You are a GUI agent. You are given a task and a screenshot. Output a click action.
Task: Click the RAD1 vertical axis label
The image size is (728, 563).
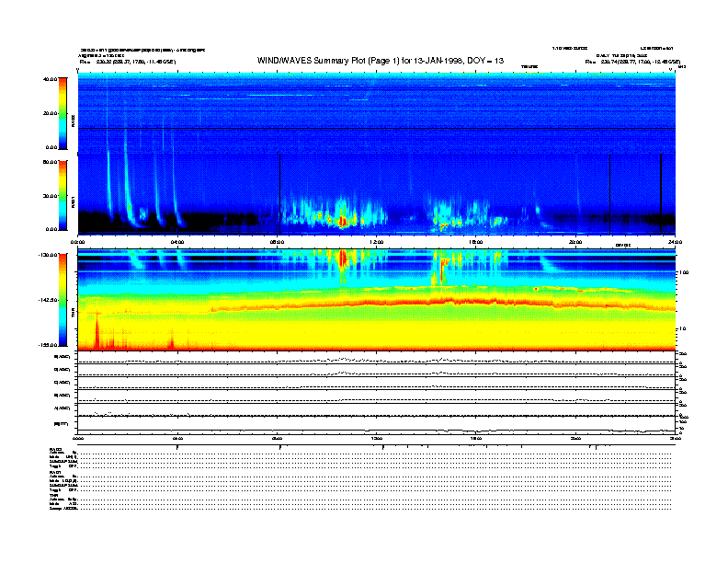(73, 201)
